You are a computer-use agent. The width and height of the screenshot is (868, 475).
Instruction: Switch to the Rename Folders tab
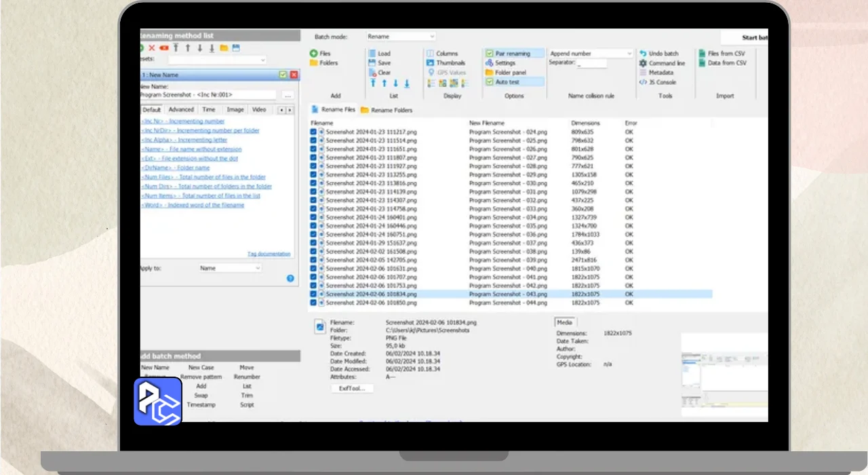[x=387, y=110]
